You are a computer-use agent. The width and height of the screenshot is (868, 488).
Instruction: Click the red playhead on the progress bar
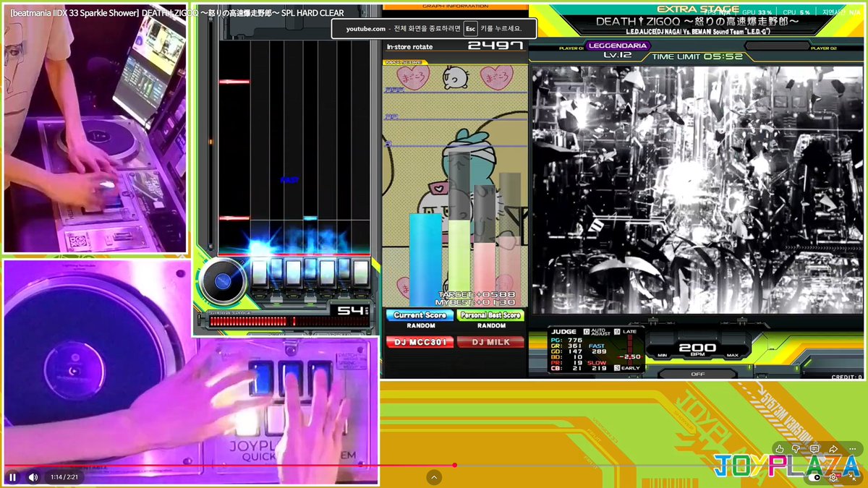point(454,465)
